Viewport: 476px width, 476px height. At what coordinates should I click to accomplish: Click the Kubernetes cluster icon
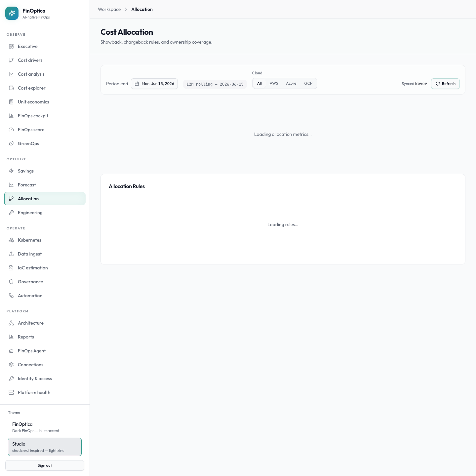[x=11, y=240]
